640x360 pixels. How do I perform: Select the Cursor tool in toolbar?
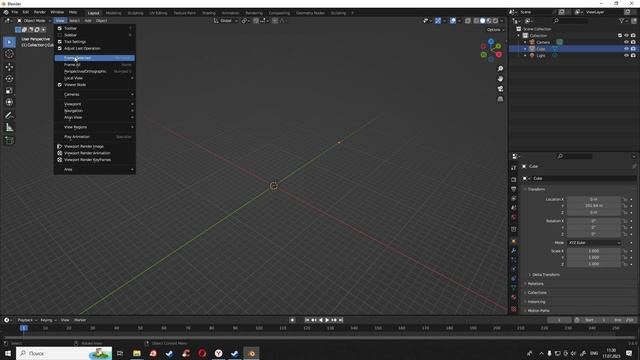(9, 54)
